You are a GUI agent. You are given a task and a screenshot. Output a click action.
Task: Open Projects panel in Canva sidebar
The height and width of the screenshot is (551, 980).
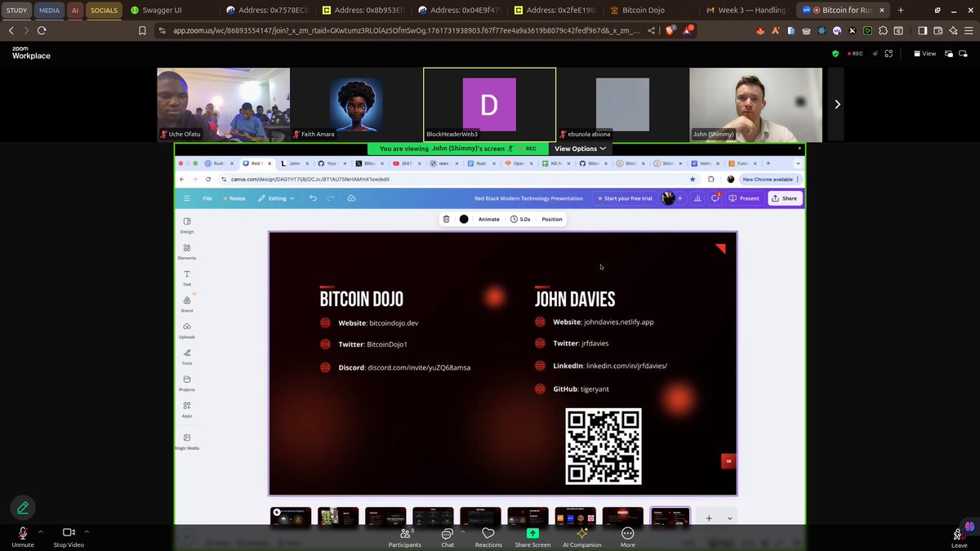point(187,383)
